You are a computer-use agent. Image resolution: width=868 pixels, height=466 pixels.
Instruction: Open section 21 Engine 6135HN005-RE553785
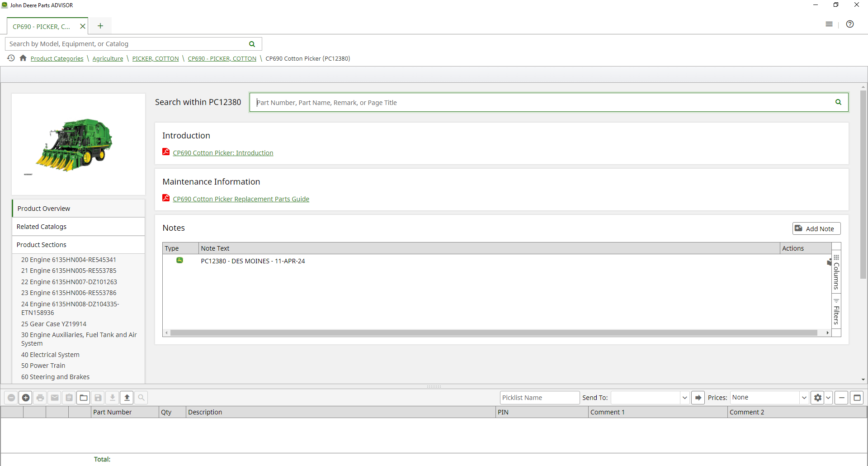69,271
